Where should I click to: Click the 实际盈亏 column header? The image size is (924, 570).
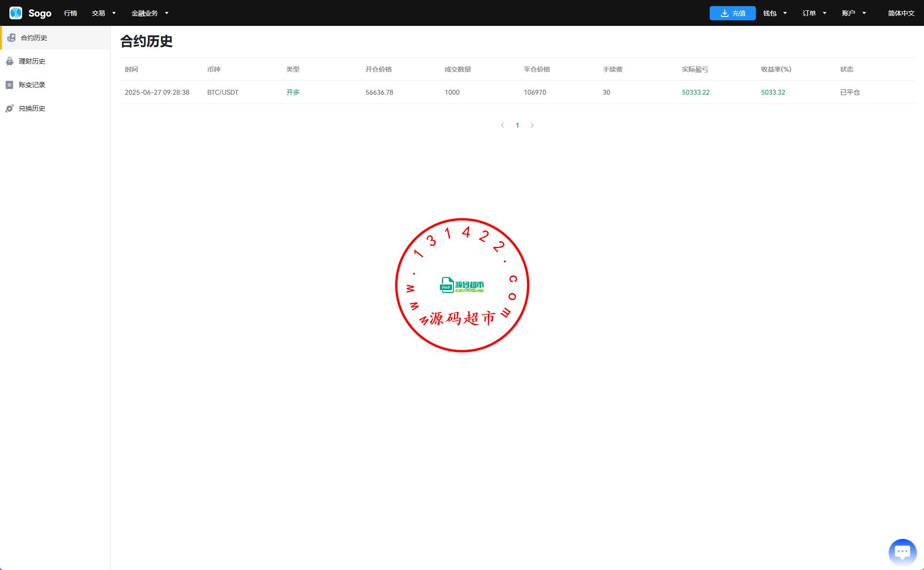(x=695, y=69)
